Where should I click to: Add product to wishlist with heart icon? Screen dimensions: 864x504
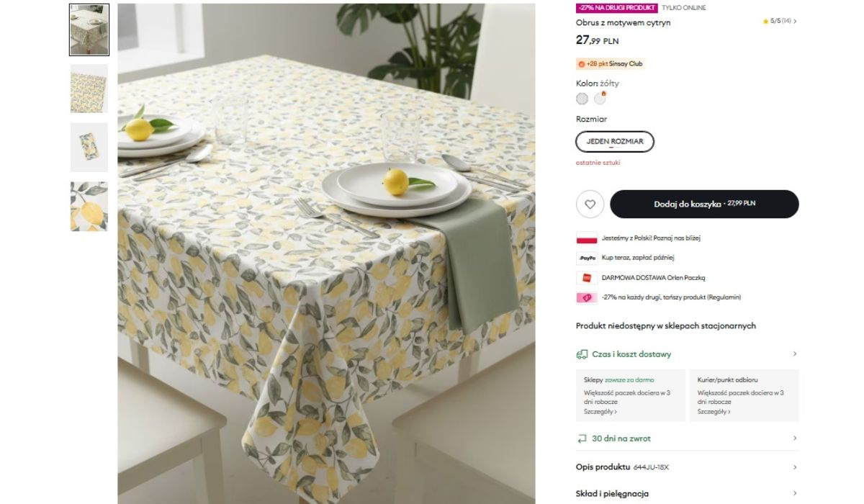(590, 204)
